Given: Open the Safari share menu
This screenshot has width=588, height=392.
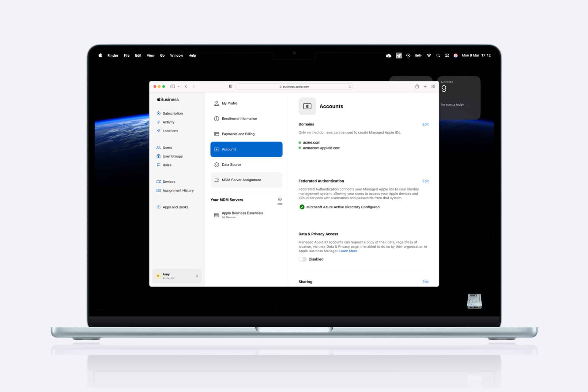Looking at the screenshot, I should (x=417, y=86).
